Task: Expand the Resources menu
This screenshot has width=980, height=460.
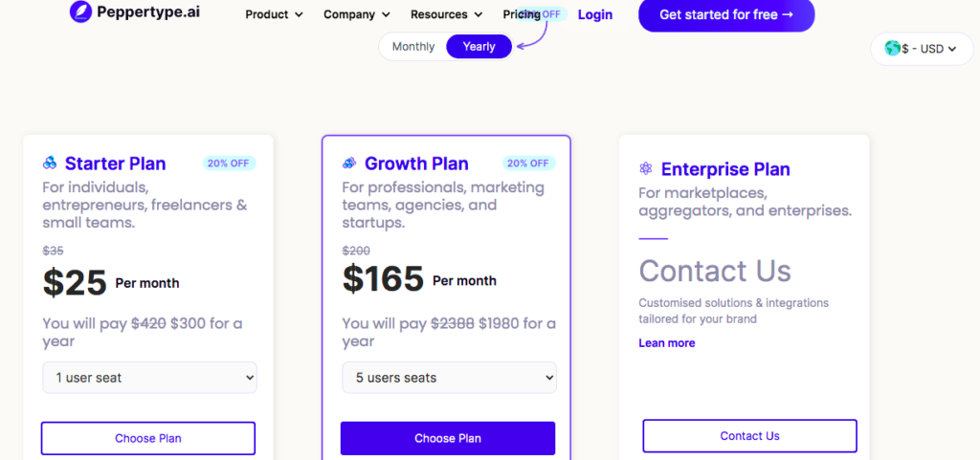Action: point(446,14)
